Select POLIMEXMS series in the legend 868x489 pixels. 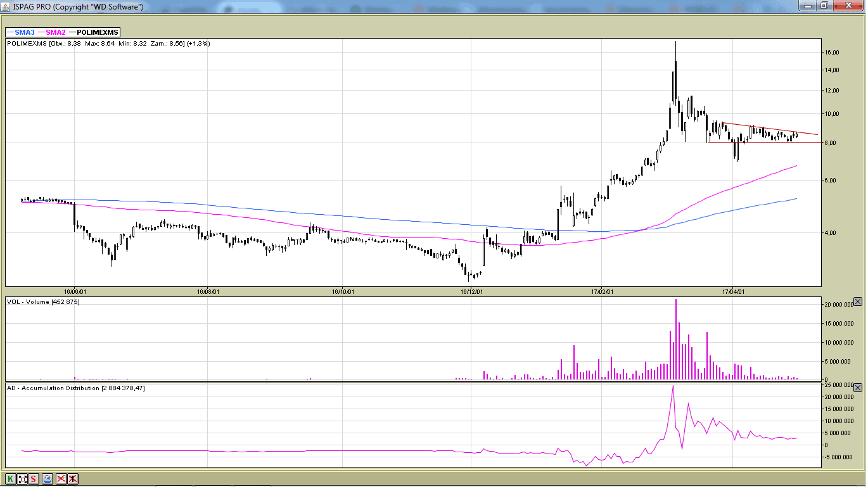[94, 32]
